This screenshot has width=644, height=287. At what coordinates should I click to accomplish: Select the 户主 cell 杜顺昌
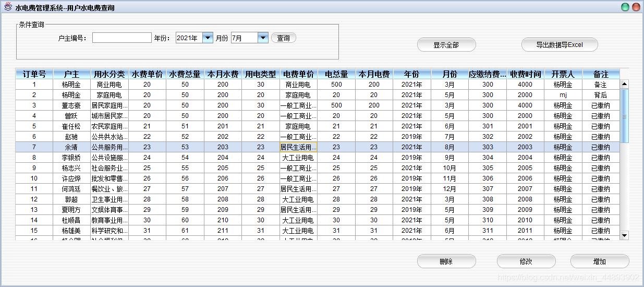[72, 220]
